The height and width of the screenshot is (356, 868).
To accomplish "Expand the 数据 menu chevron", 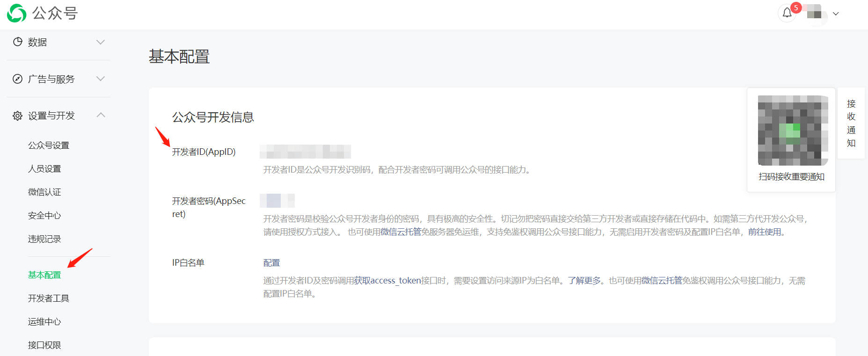I will (100, 42).
